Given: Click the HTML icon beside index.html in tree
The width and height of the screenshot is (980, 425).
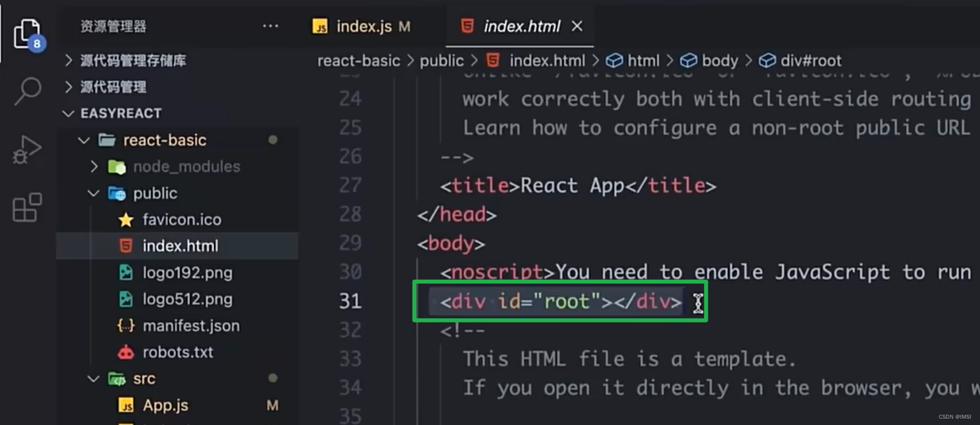Looking at the screenshot, I should 126,246.
